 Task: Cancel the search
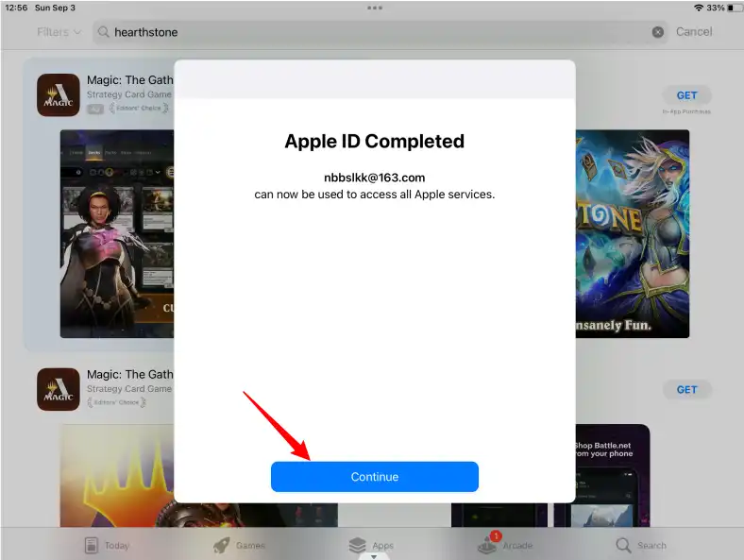coord(694,32)
